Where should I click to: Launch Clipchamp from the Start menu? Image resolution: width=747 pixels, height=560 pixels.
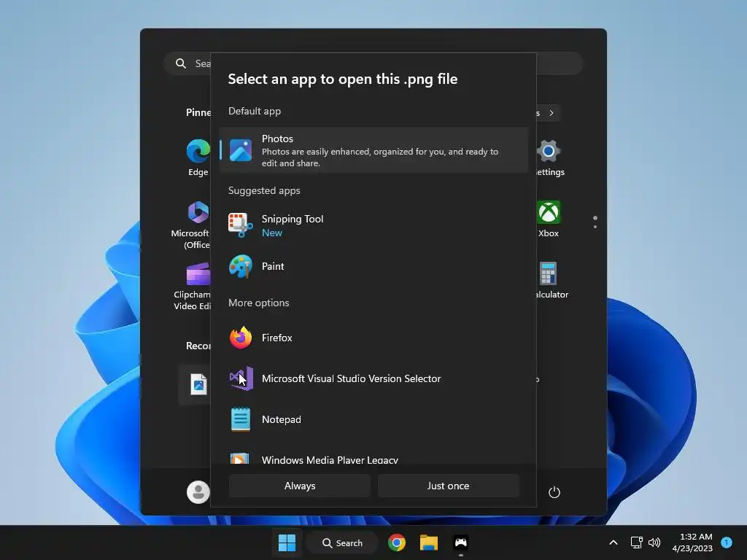pos(198,274)
